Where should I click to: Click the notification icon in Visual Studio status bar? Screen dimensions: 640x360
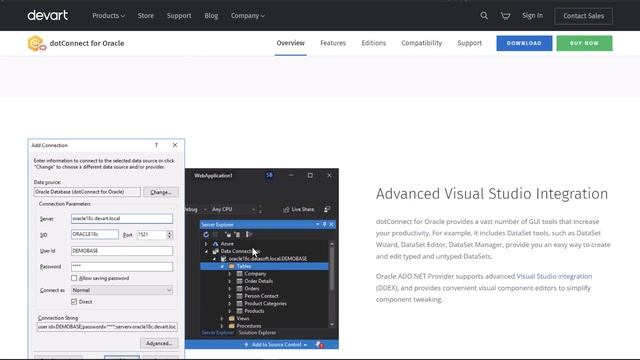point(320,345)
